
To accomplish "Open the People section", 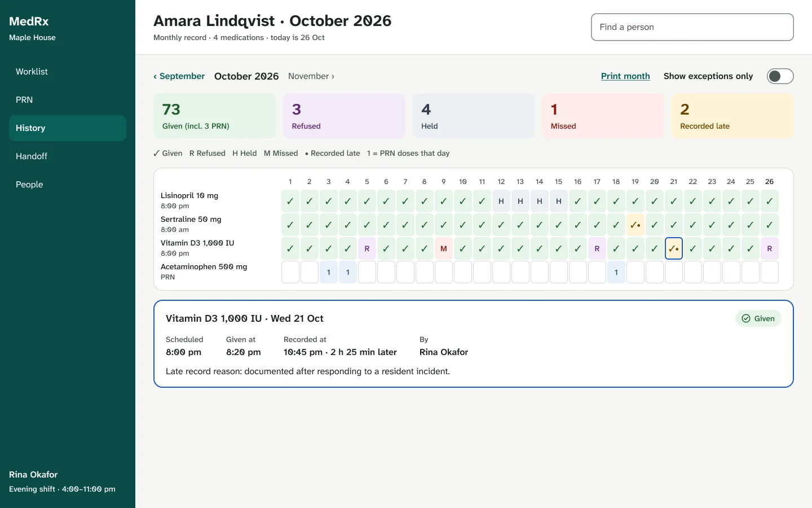I will pos(68,185).
